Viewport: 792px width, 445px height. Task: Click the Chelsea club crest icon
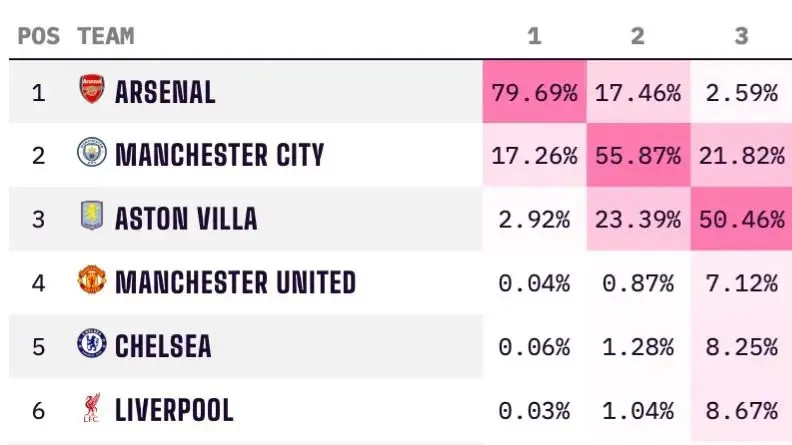click(91, 345)
